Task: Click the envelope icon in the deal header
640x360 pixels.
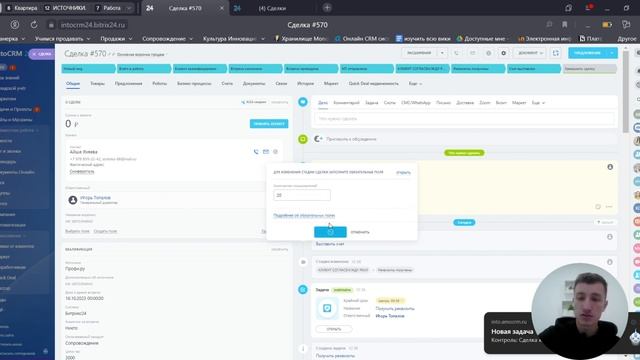Action: (472, 53)
